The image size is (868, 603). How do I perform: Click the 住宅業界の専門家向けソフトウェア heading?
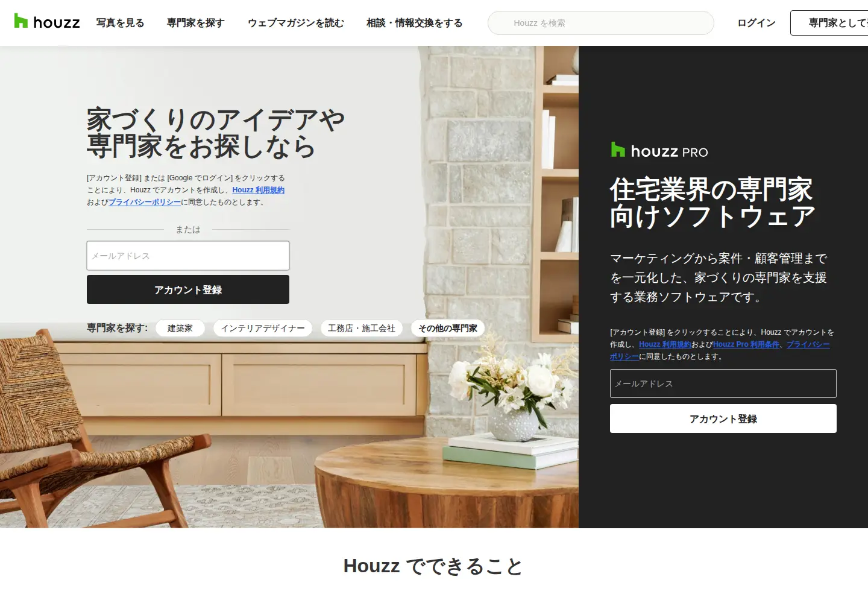tap(712, 203)
